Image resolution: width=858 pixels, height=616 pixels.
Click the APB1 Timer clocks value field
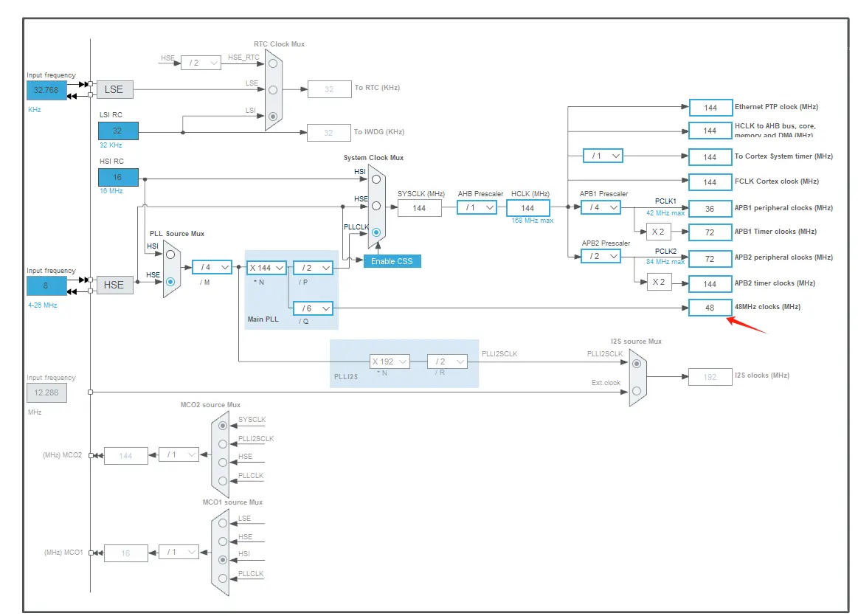tap(710, 232)
